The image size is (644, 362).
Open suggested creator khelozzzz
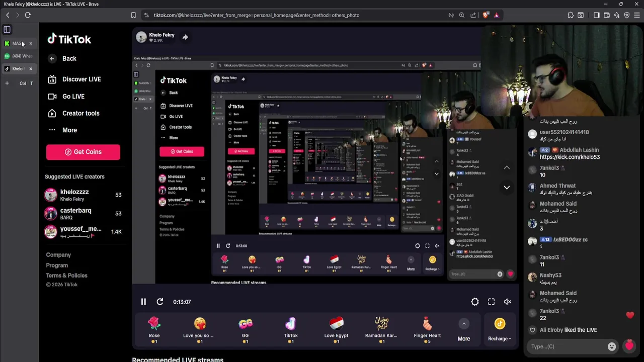tap(83, 195)
